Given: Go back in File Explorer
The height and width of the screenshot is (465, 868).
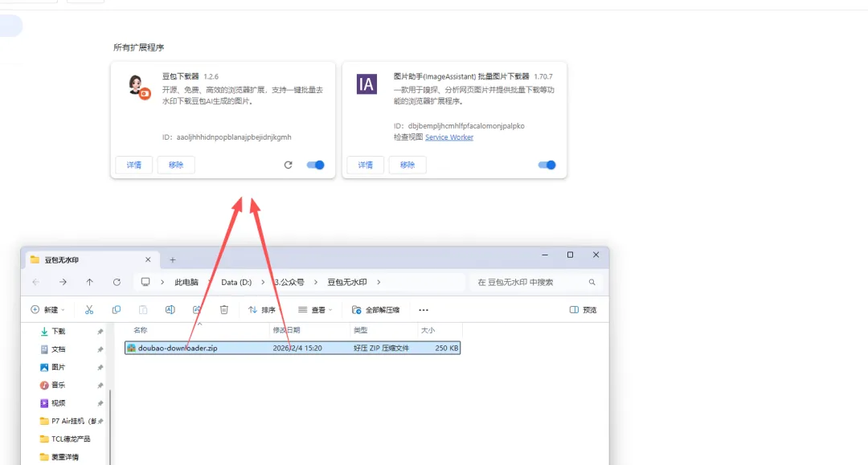Looking at the screenshot, I should pos(36,282).
